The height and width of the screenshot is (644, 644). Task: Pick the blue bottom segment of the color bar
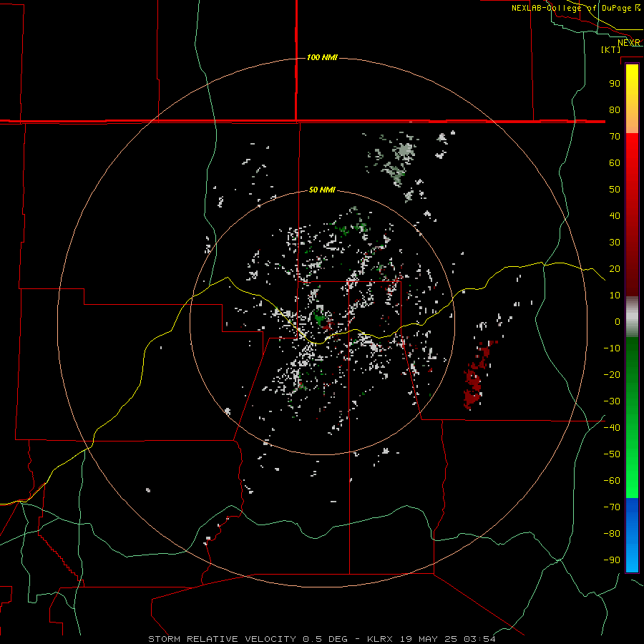(632, 535)
